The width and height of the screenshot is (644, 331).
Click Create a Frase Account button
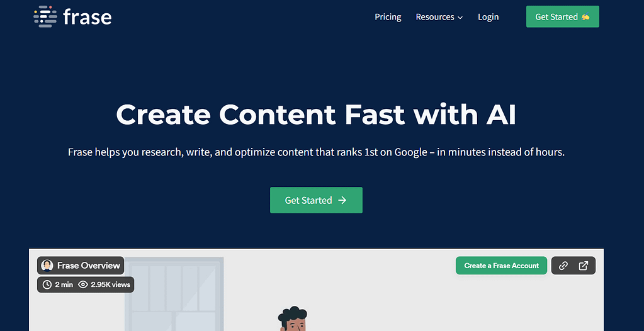point(501,266)
